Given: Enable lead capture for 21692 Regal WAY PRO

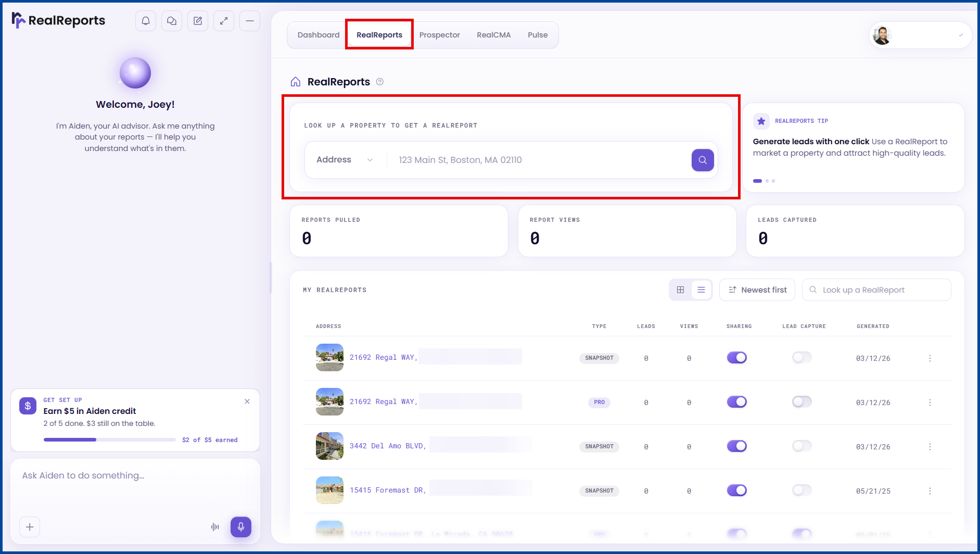Looking at the screenshot, I should (802, 402).
